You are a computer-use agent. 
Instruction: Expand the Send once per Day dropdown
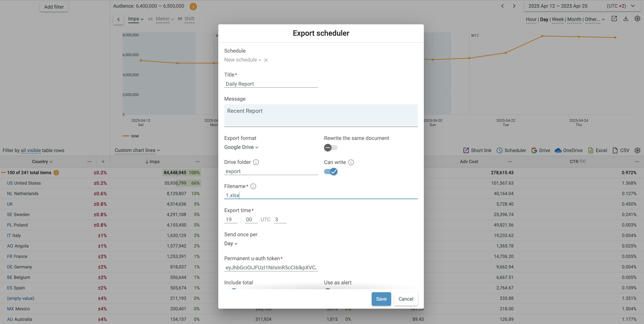point(230,243)
